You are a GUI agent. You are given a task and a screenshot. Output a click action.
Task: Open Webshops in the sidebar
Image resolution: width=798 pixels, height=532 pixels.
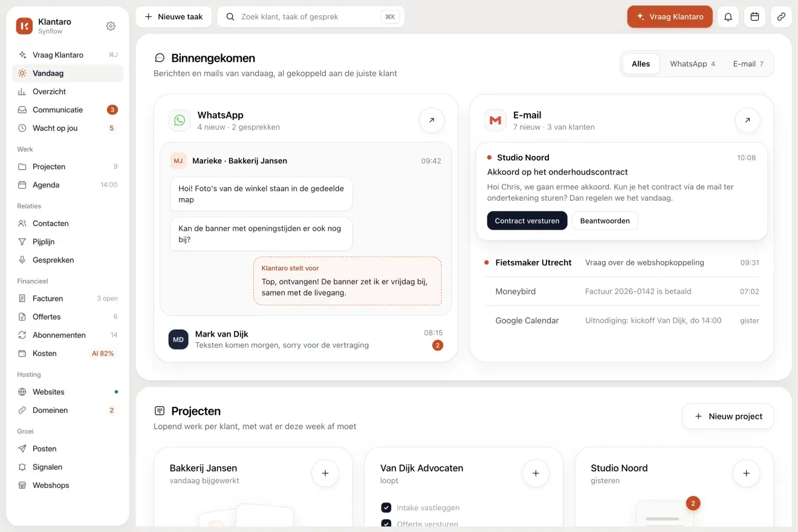(x=68, y=485)
